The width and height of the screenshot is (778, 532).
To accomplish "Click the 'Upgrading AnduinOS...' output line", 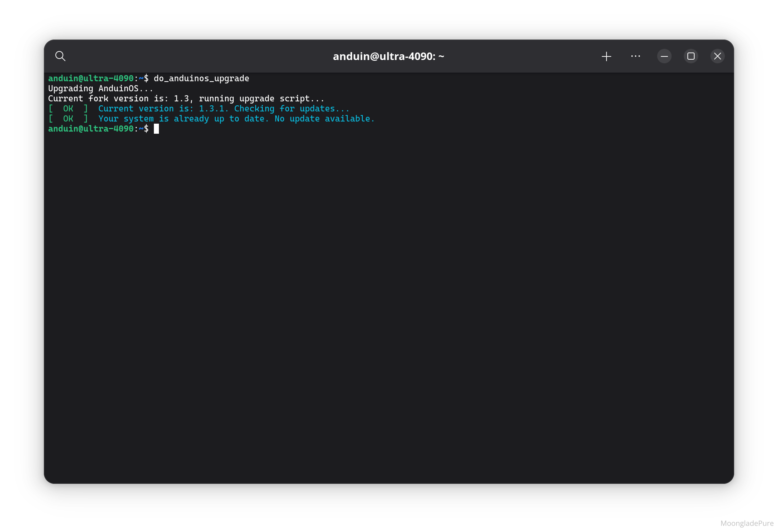I will point(101,88).
